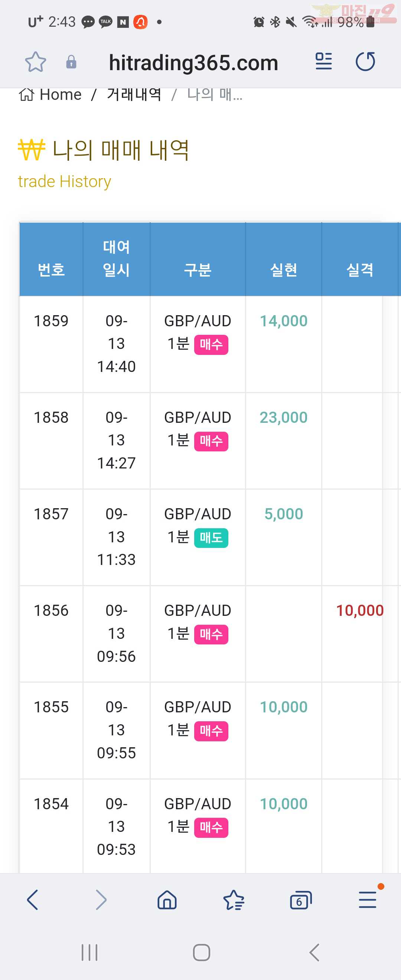This screenshot has width=401, height=980.
Task: Open browser hamburger menu
Action: [x=368, y=900]
